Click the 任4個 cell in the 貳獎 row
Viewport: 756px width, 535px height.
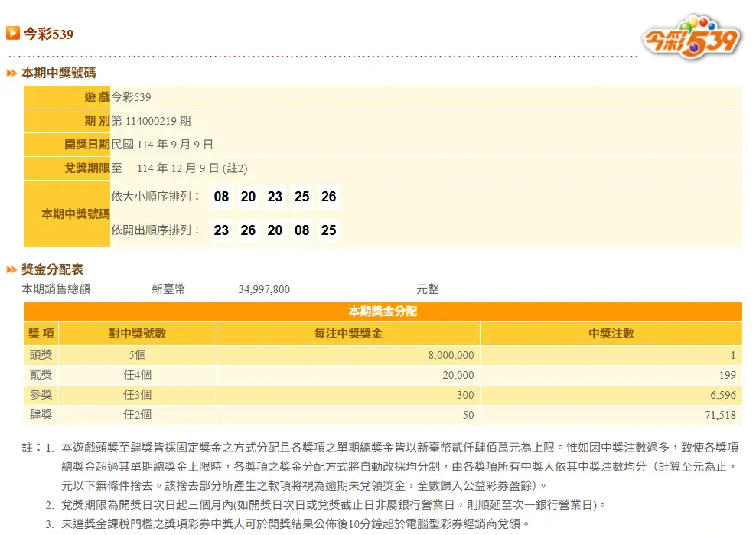pos(138,375)
